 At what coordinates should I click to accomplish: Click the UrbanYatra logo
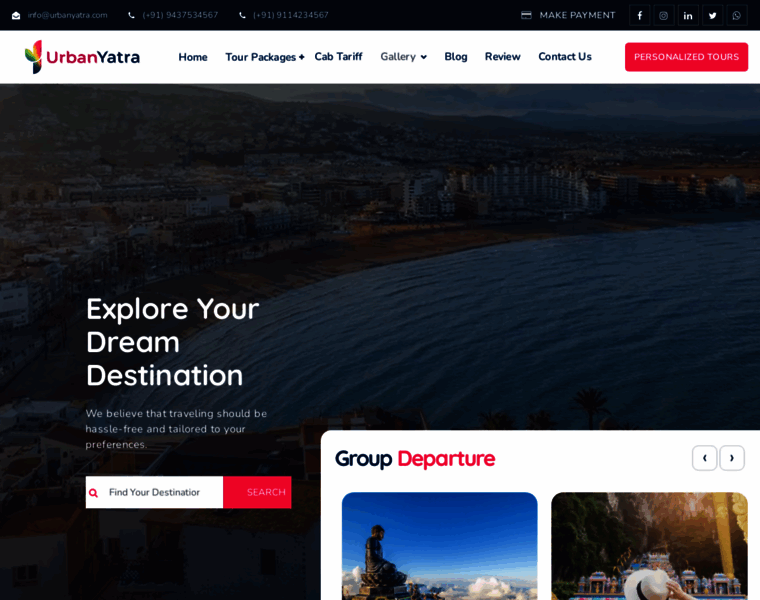[82, 57]
